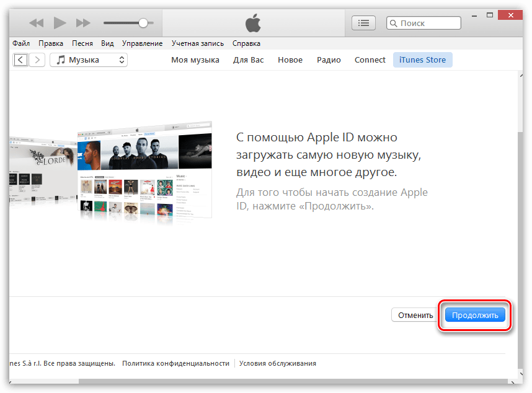Switch to the Радио tab

(329, 60)
